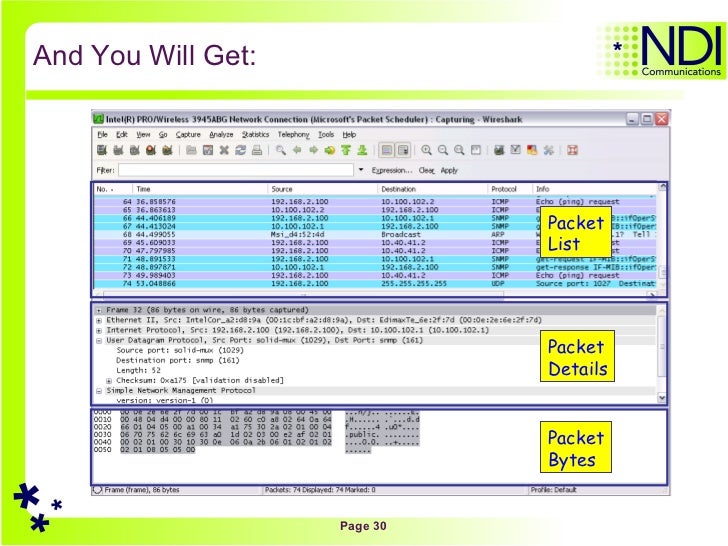This screenshot has width=728, height=546.
Task: Open the Go menu
Action: [x=163, y=135]
